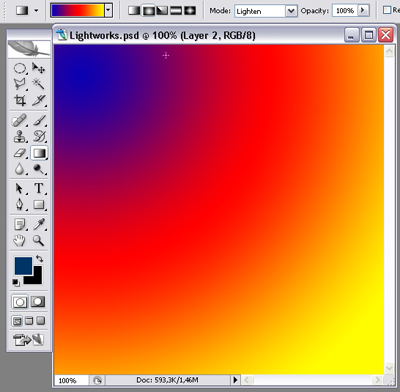This screenshot has width=400, height=392.
Task: Click the Lightworks.psd document title icon
Action: pyautogui.click(x=62, y=35)
